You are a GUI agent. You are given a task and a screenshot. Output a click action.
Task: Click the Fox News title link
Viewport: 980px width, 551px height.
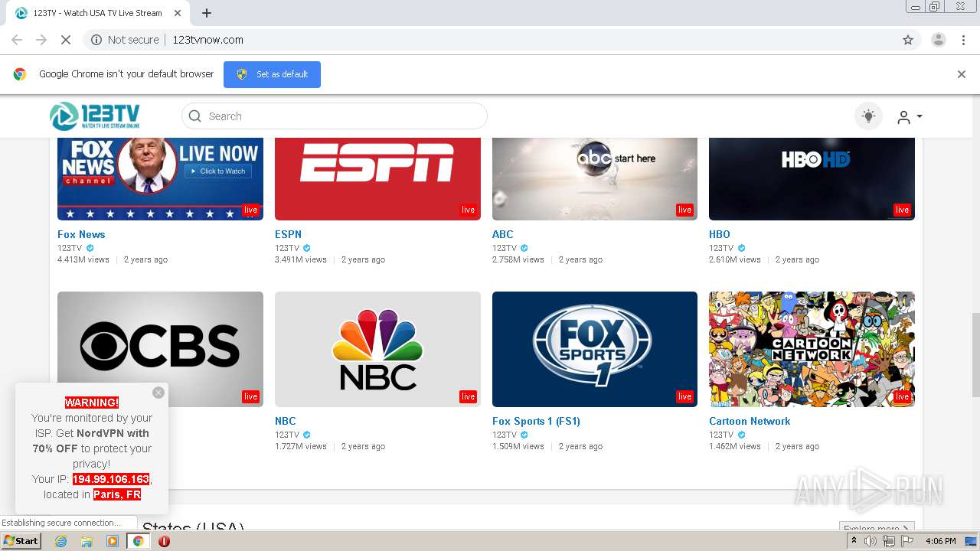(81, 234)
